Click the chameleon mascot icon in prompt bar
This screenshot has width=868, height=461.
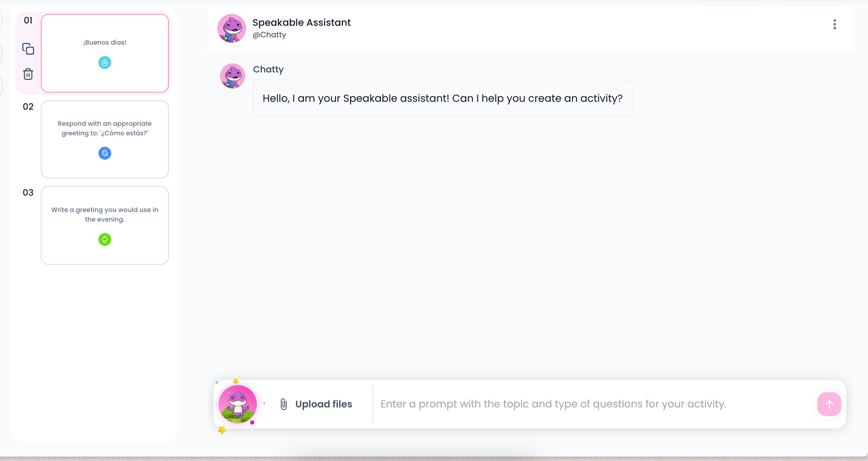click(x=237, y=404)
